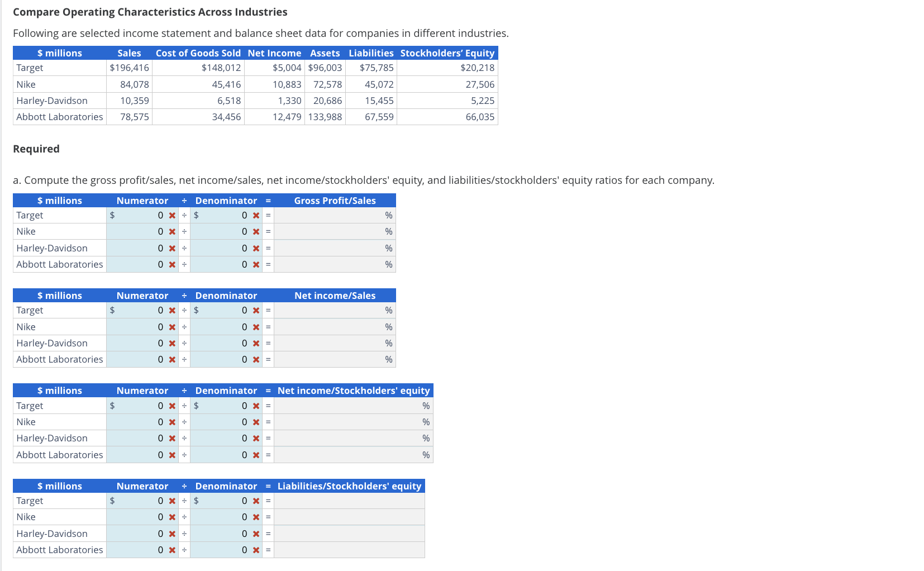Click the red X next to Nike's Net income/Sales denominator
The height and width of the screenshot is (571, 924).
click(x=255, y=326)
